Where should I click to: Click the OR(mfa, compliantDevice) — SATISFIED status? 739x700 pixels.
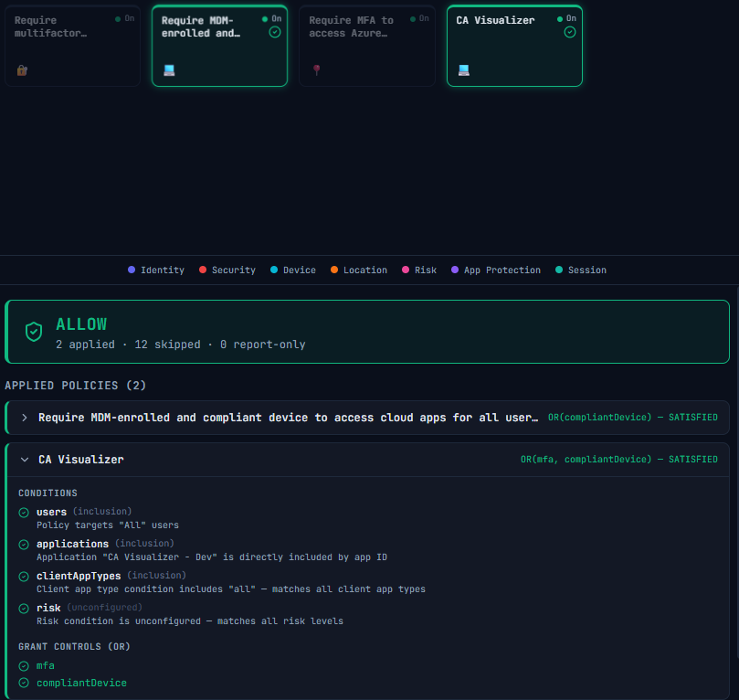pyautogui.click(x=618, y=460)
